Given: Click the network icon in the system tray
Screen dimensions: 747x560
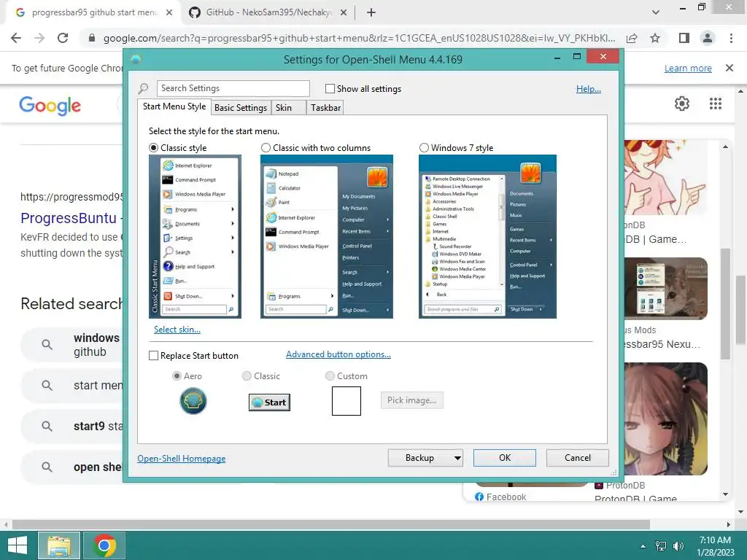Looking at the screenshot, I should (661, 546).
